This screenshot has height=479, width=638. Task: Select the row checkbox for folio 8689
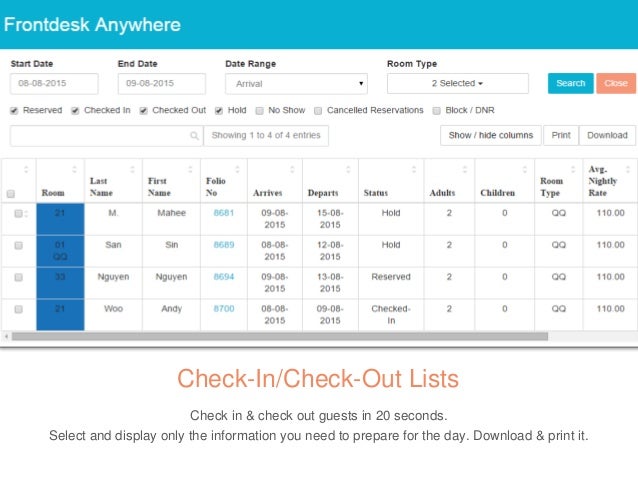[18, 245]
